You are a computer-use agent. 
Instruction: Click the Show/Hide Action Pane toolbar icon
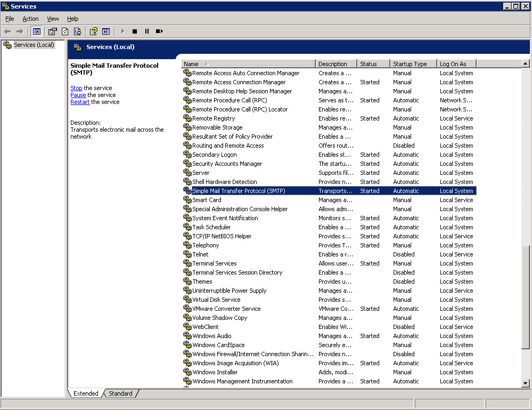click(x=106, y=31)
